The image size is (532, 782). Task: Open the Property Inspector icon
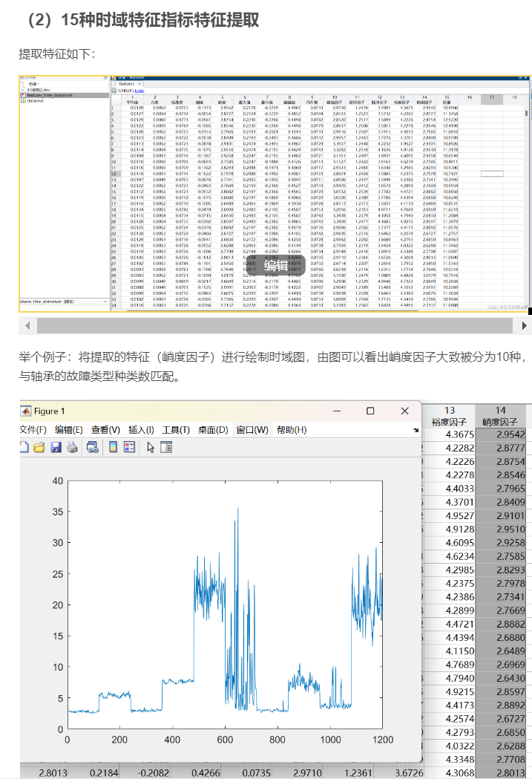(166, 447)
